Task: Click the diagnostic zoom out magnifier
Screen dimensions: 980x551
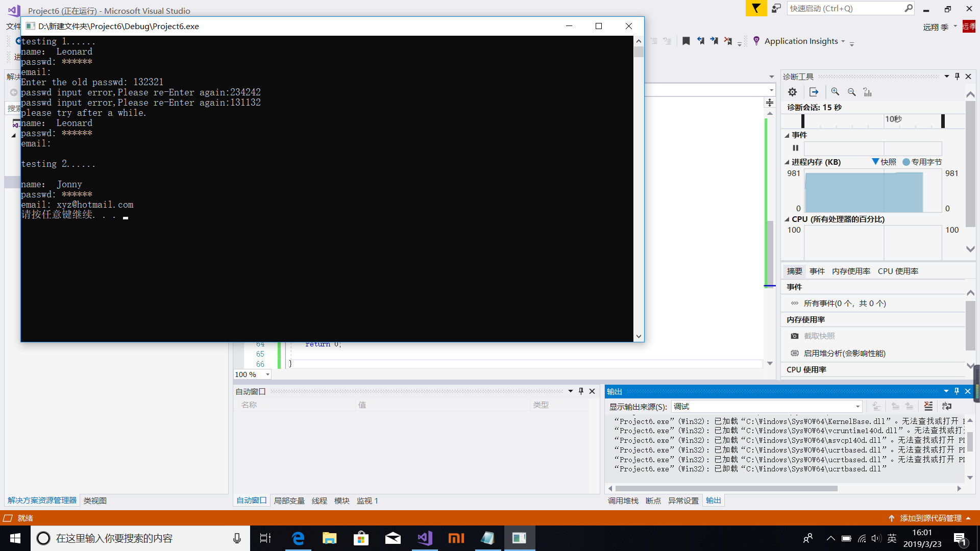Action: point(851,92)
